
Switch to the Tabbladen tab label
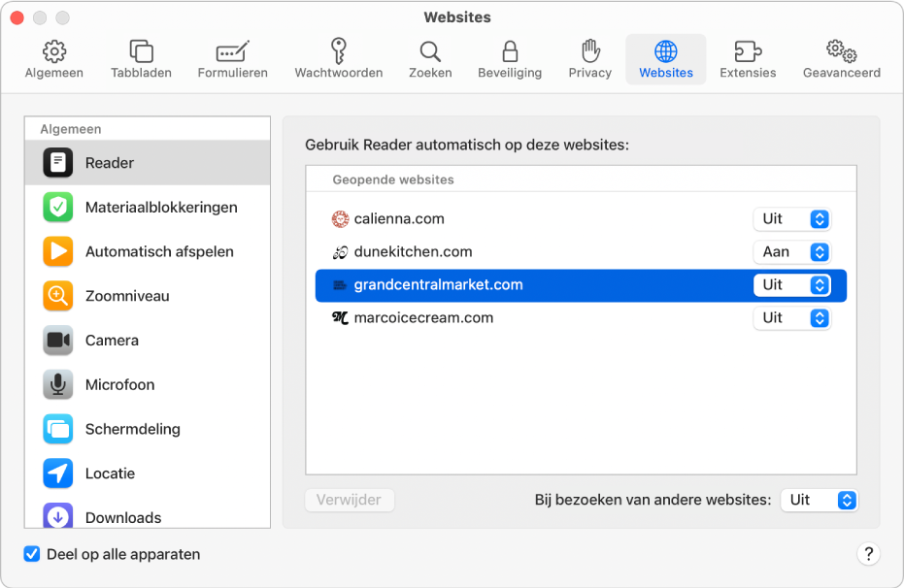tap(141, 73)
